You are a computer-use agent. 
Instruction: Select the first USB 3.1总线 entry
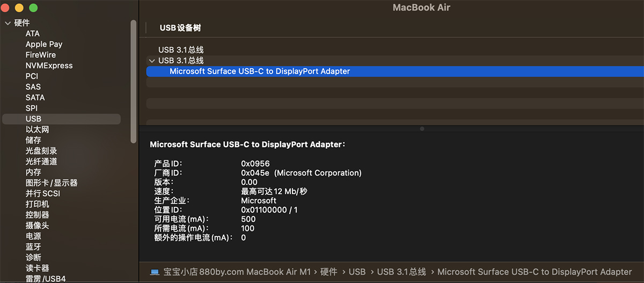[x=181, y=50]
